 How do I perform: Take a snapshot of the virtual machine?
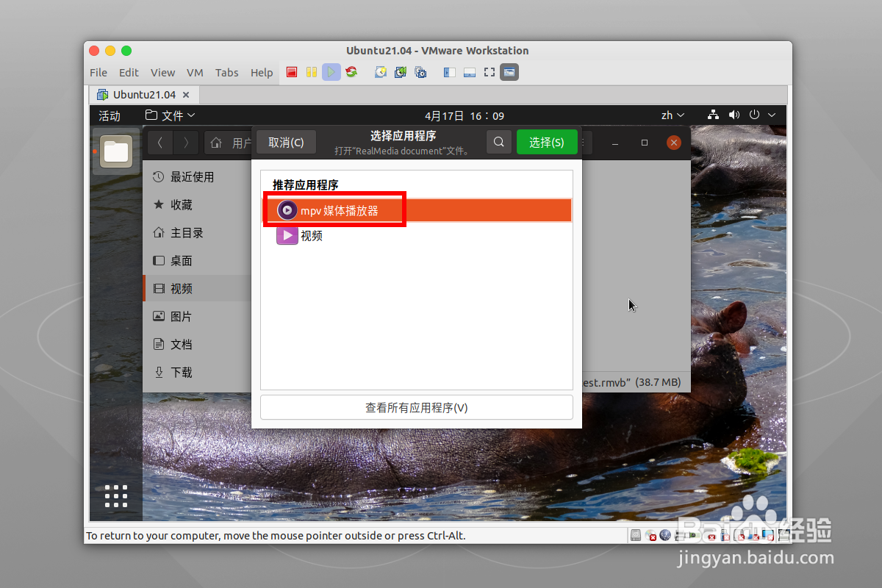click(x=381, y=72)
